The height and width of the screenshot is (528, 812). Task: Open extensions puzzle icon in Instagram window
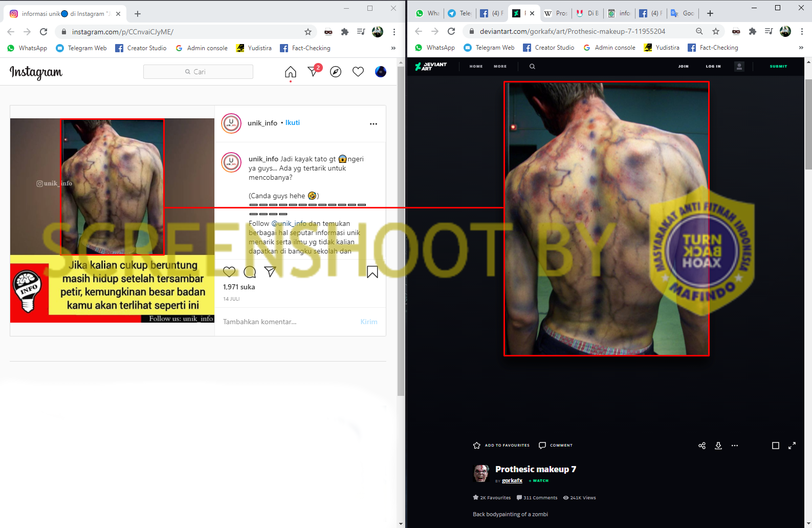[345, 32]
